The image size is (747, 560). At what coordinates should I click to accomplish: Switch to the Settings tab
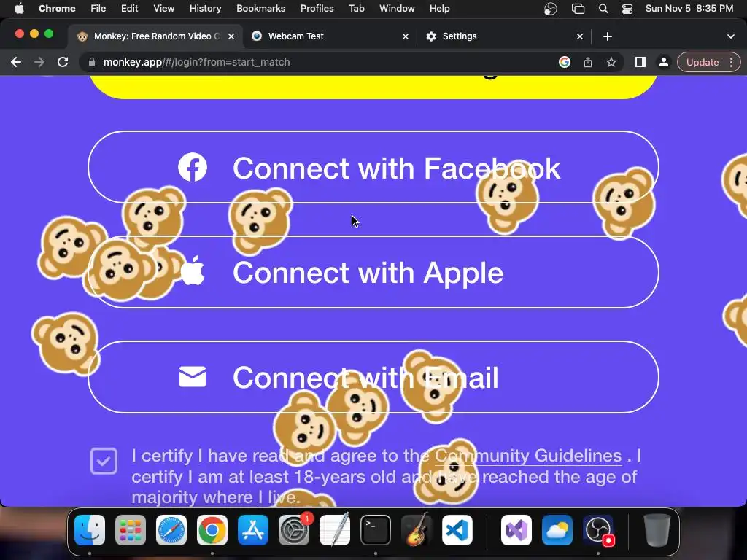[x=505, y=36]
